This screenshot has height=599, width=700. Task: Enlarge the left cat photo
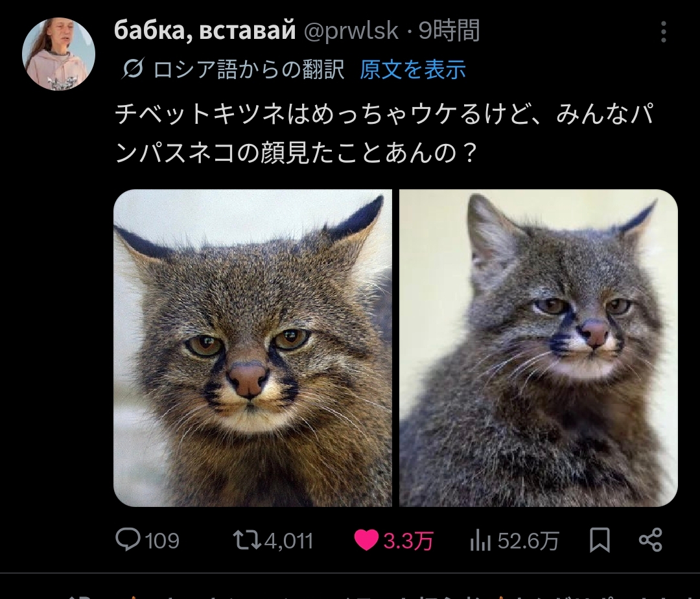coord(253,347)
